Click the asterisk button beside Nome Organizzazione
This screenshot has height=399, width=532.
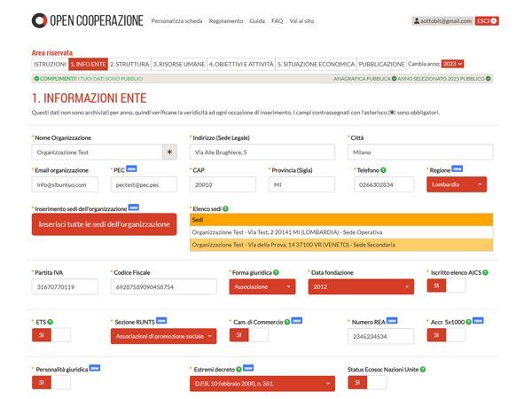(x=169, y=153)
